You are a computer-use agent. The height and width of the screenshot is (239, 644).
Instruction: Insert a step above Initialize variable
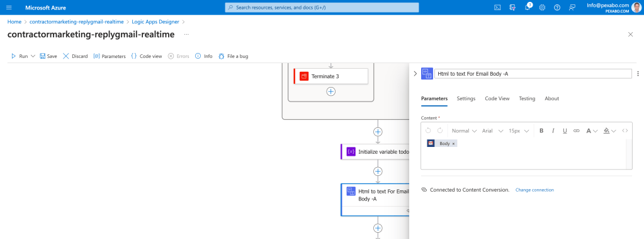pyautogui.click(x=378, y=132)
